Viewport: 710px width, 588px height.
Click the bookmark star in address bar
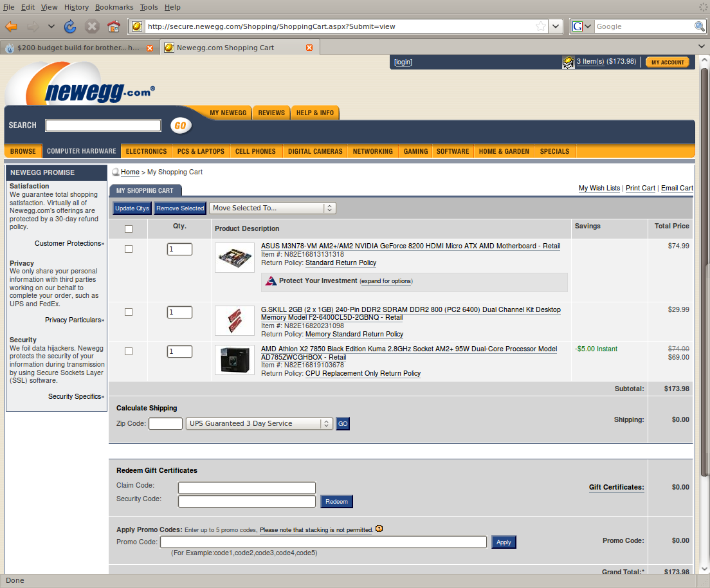point(541,26)
